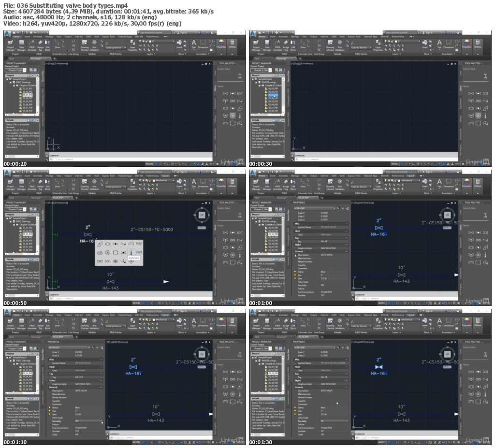Toggle the MODEL space button, 00:00:20 frame
The image size is (495, 448).
149,164
